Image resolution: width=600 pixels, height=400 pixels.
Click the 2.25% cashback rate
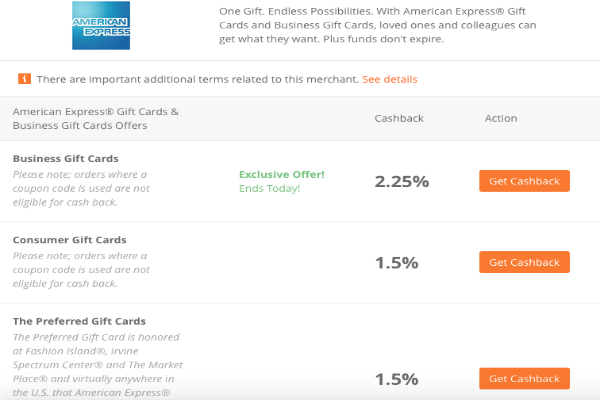(x=401, y=181)
